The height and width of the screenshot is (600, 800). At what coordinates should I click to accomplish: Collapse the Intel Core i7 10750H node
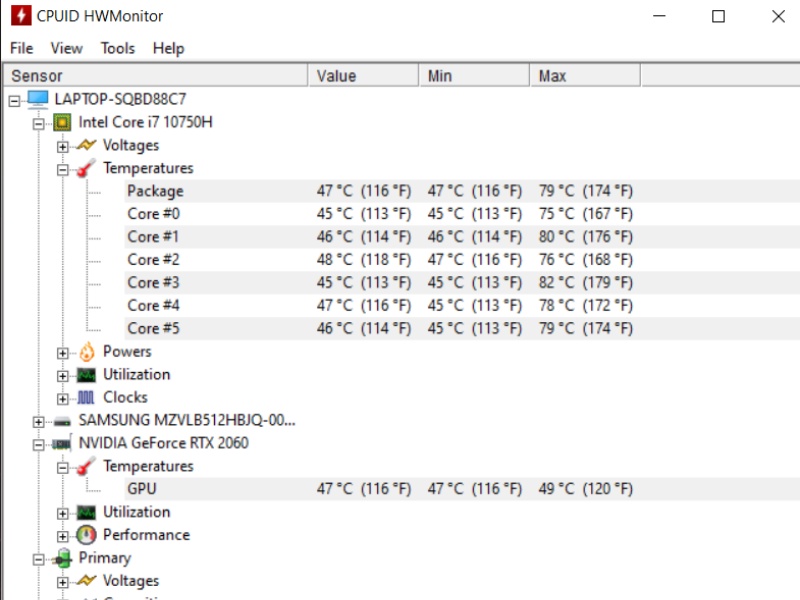click(x=38, y=123)
